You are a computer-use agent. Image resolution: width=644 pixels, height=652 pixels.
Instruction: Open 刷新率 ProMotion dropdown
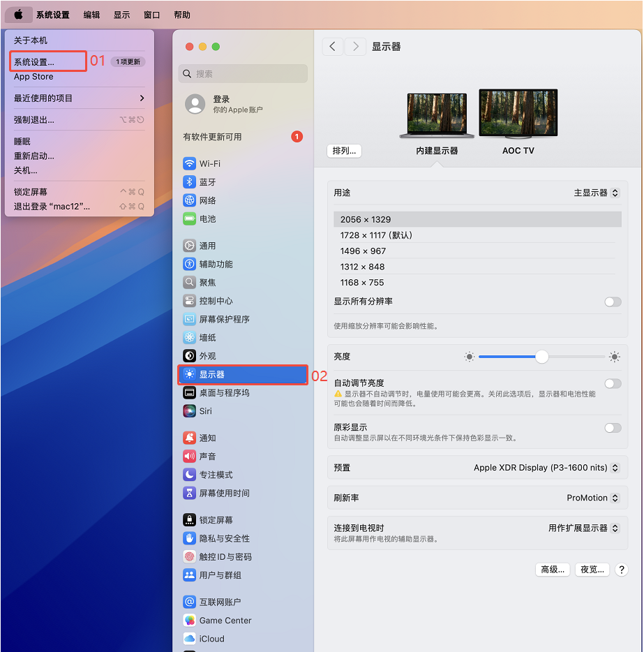[592, 498]
